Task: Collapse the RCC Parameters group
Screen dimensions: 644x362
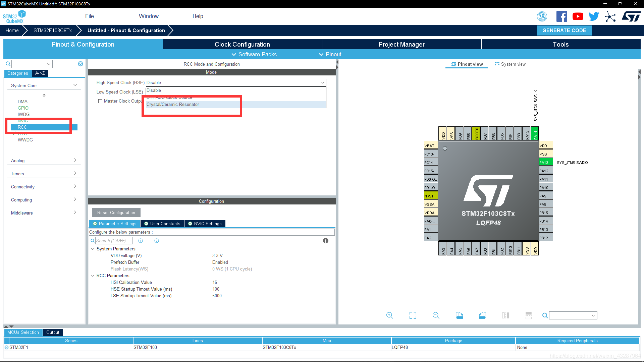Action: click(93, 276)
